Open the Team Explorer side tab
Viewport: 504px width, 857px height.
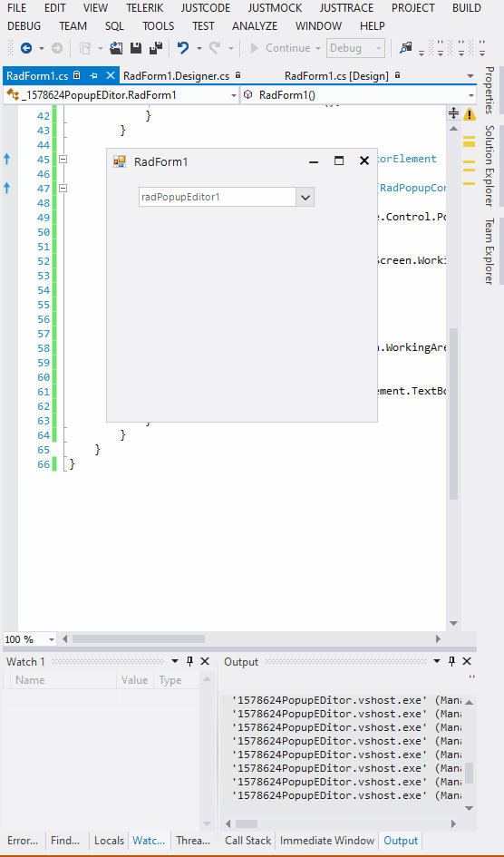pyautogui.click(x=489, y=251)
